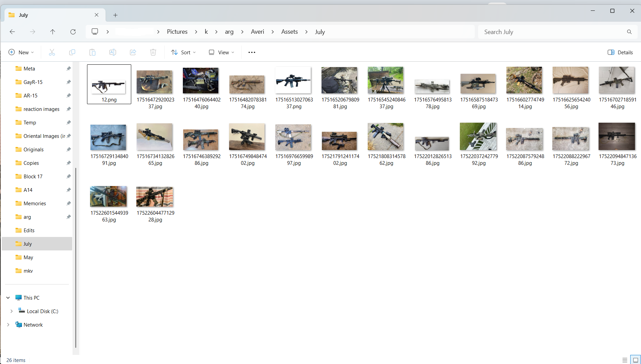Image resolution: width=641 pixels, height=364 pixels.
Task: Select thumbnail 1751673413282665.jpg
Action: click(155, 138)
